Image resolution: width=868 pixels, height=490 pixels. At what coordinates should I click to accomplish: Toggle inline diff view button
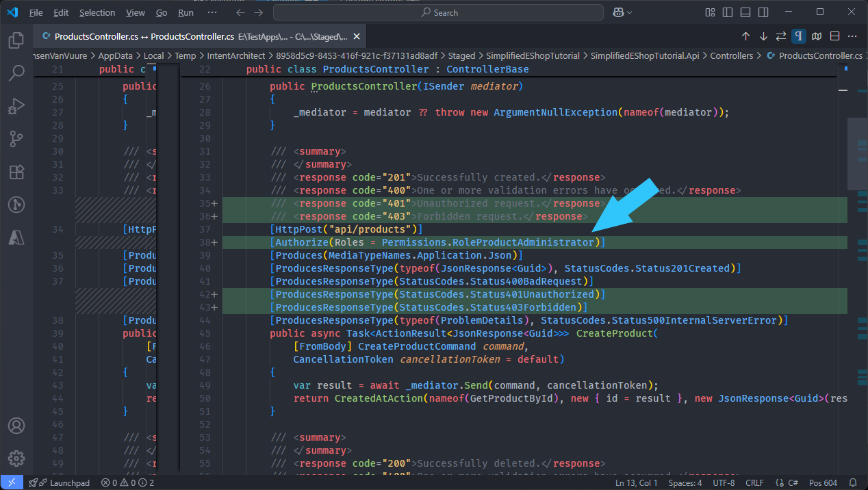tap(835, 36)
